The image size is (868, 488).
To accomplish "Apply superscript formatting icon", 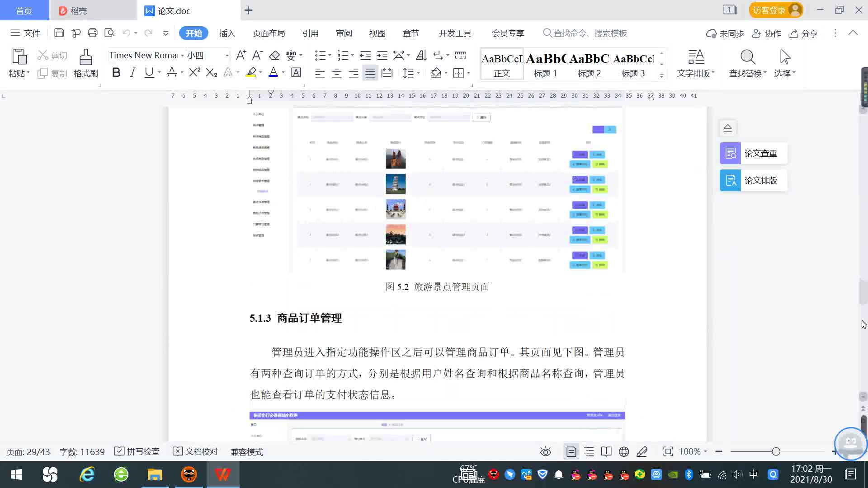I will tap(194, 72).
